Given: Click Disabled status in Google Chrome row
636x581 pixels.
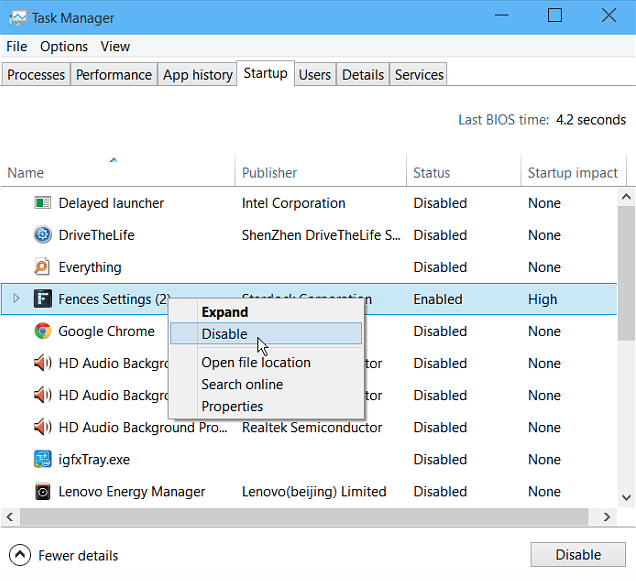Looking at the screenshot, I should pos(440,331).
